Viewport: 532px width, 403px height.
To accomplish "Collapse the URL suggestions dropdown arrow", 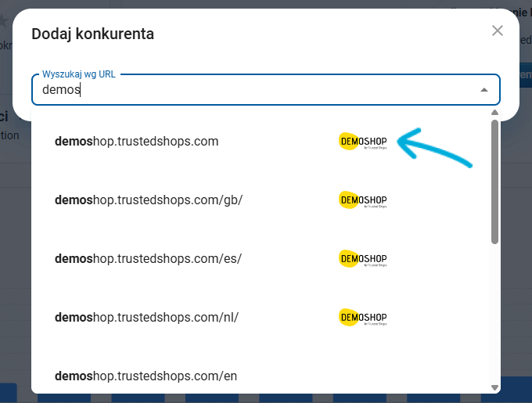I will click(484, 90).
